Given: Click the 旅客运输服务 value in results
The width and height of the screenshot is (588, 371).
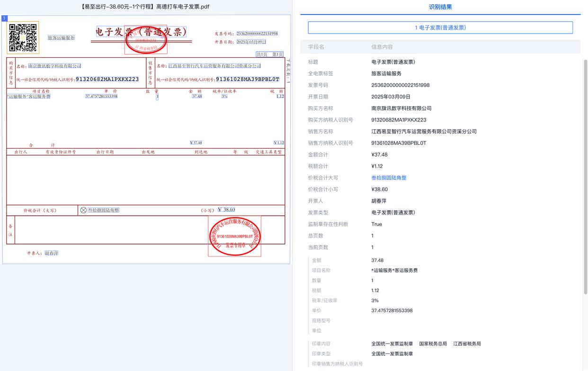Looking at the screenshot, I should pos(386,73).
